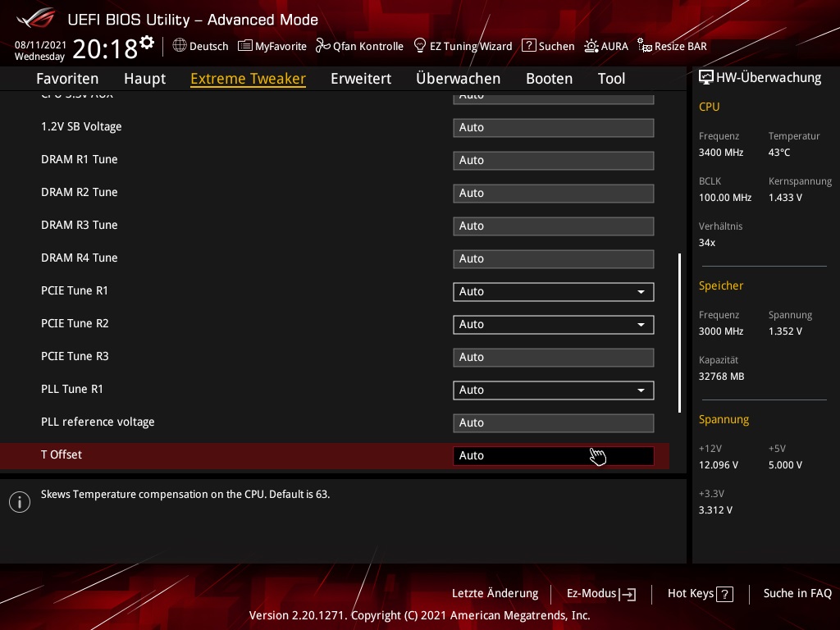The image size is (840, 630).
Task: Click the 5.000 V voltage value
Action: [785, 465]
